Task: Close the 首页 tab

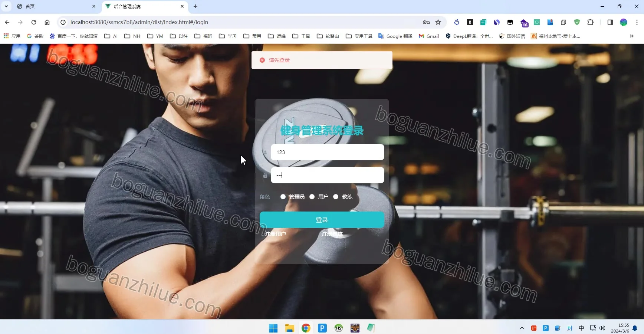Action: pyautogui.click(x=94, y=6)
